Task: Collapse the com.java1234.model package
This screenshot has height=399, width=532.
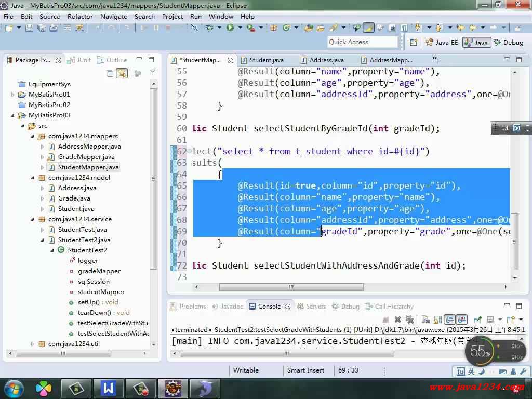Action: click(x=33, y=178)
